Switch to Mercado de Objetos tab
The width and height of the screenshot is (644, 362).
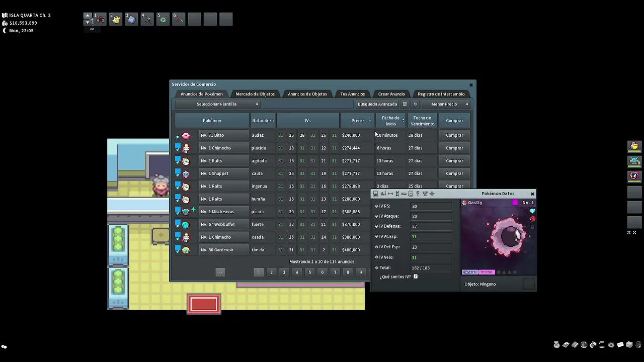tap(255, 94)
